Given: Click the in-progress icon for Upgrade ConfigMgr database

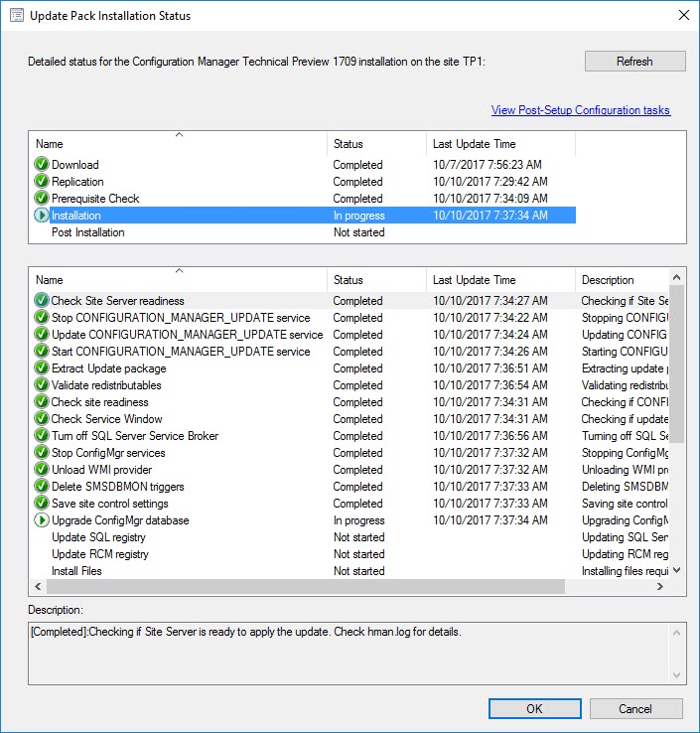Looking at the screenshot, I should 42,519.
